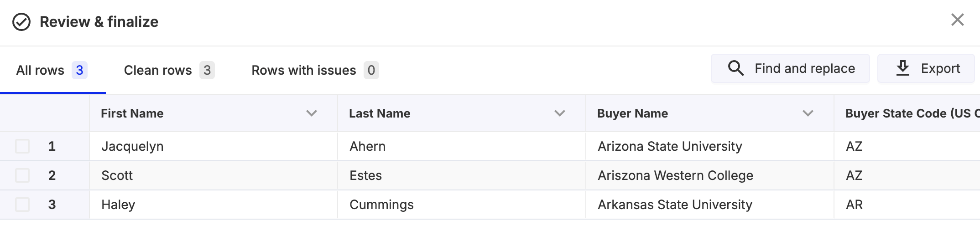This screenshot has width=980, height=246.
Task: Click the Review & finalize checkmark icon
Action: (21, 22)
